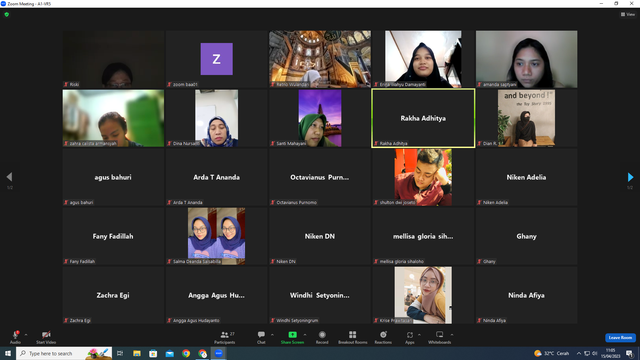
Task: Click the Zoom icon on the taskbar
Action: [219, 353]
